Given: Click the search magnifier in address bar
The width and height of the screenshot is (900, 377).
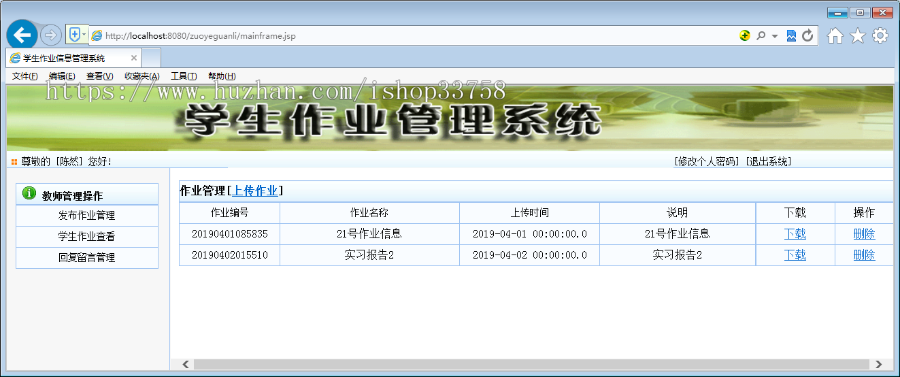Looking at the screenshot, I should point(761,36).
